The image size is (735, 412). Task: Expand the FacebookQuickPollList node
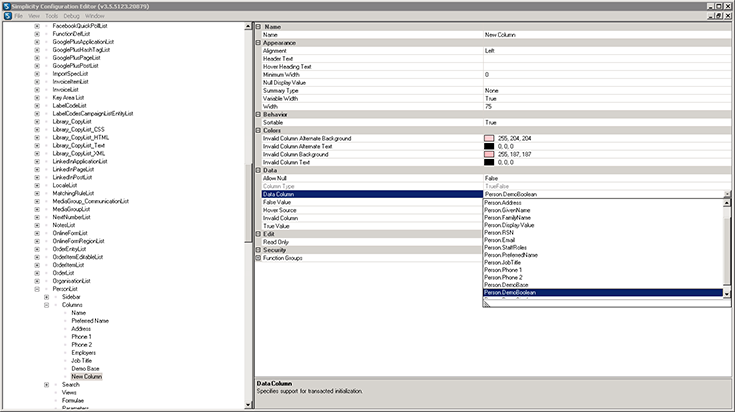click(37, 26)
